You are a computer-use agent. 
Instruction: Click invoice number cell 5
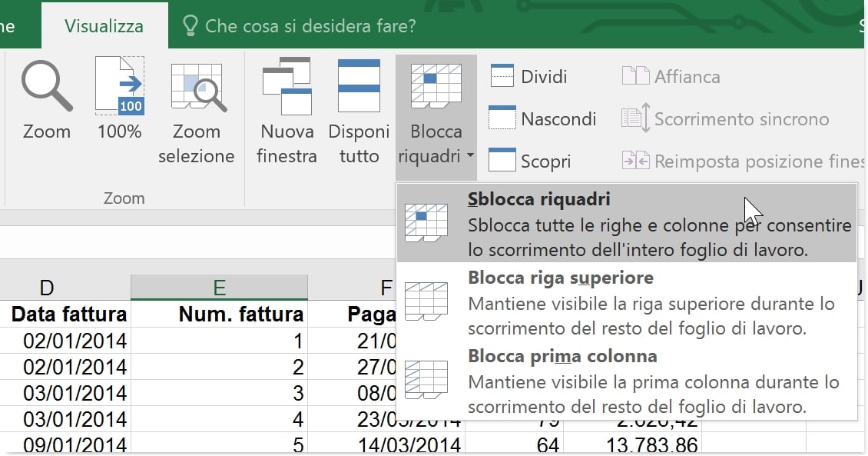[219, 444]
